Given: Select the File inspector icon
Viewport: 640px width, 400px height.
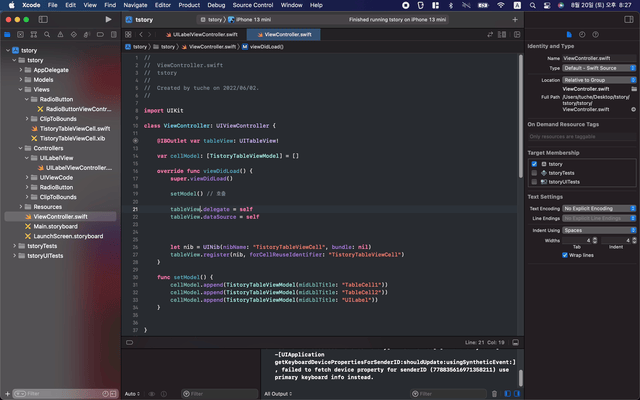Looking at the screenshot, I should coord(569,35).
